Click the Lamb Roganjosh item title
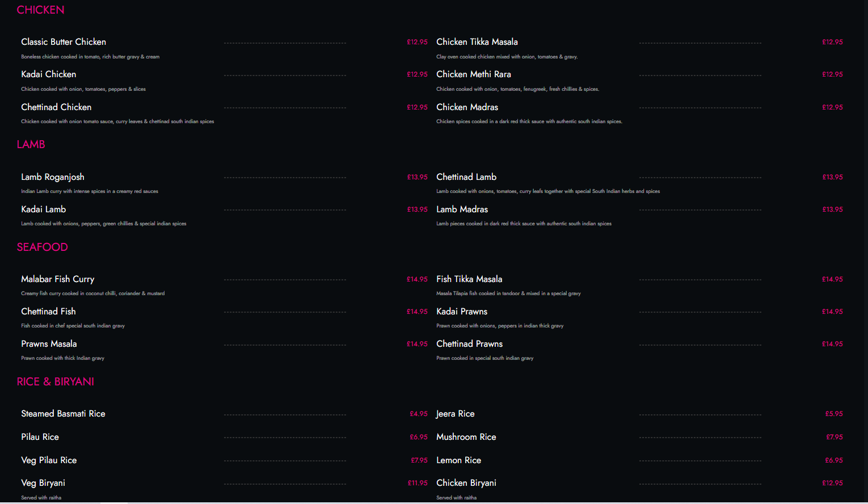Screen dimensions: 868x504 pyautogui.click(x=53, y=177)
